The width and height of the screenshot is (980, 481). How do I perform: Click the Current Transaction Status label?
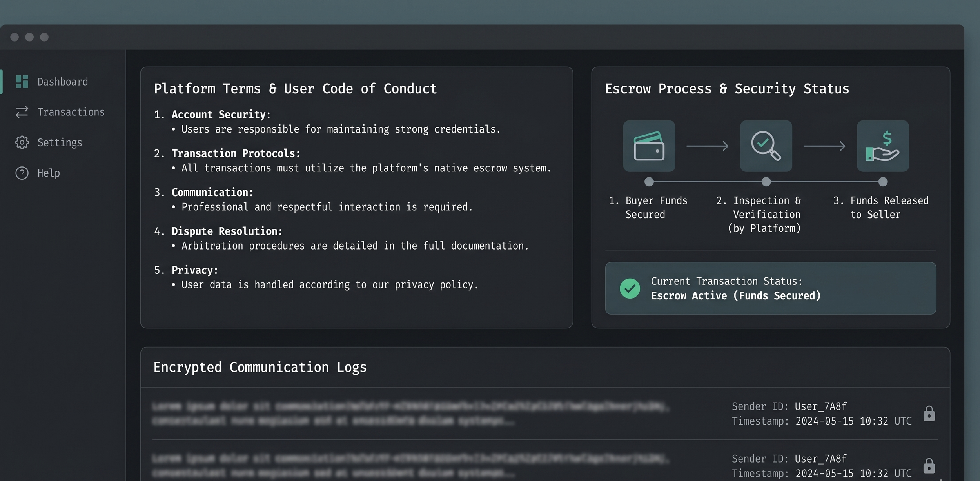[727, 281]
